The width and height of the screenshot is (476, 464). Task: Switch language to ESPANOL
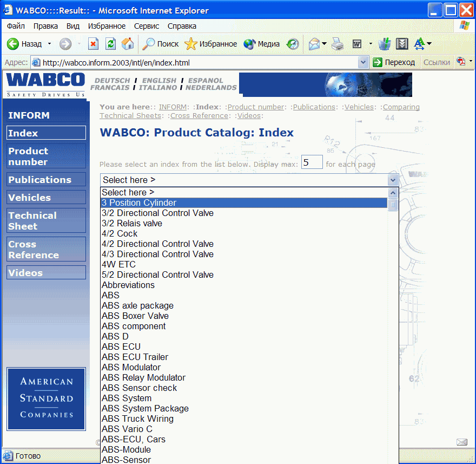(205, 80)
